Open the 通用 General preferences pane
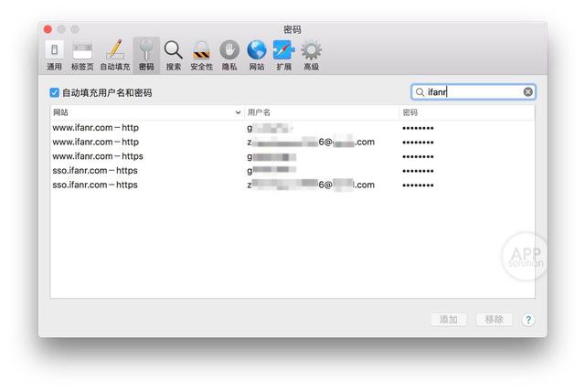Viewport: 585px width, 392px height. pyautogui.click(x=54, y=56)
